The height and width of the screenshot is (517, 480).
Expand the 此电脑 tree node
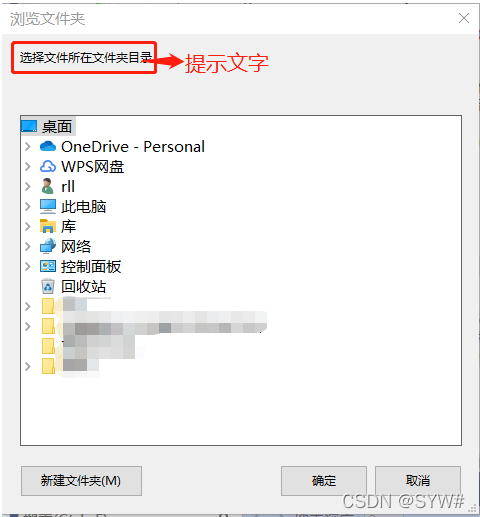28,206
